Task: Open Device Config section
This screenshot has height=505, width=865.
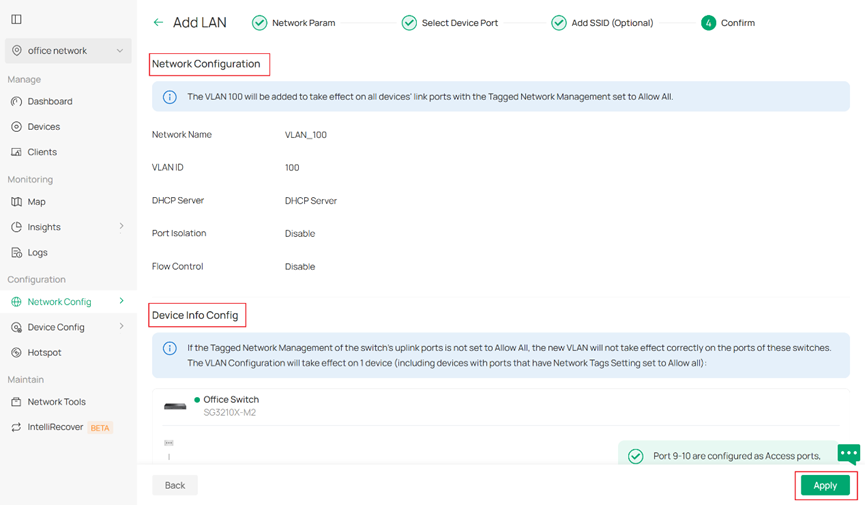Action: 56,327
